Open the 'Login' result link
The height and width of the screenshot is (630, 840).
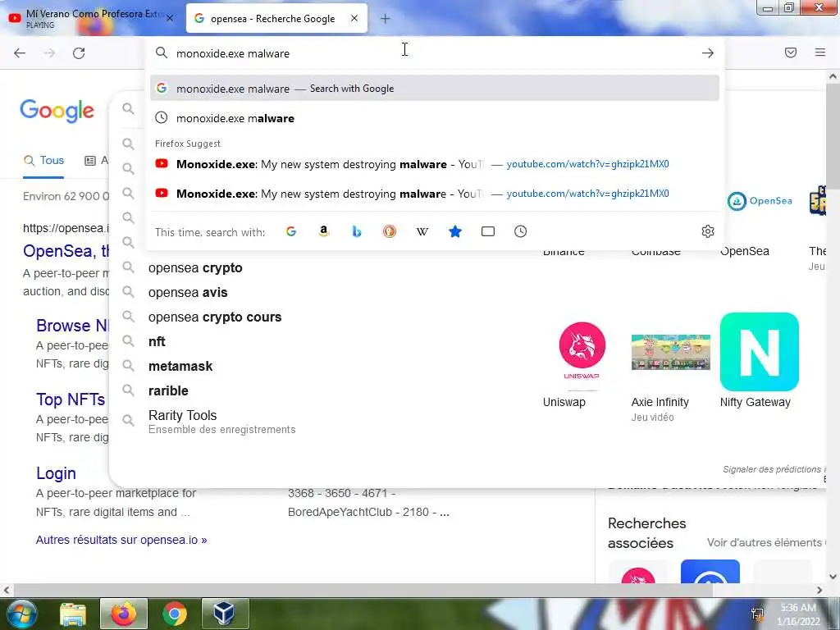[x=56, y=473]
